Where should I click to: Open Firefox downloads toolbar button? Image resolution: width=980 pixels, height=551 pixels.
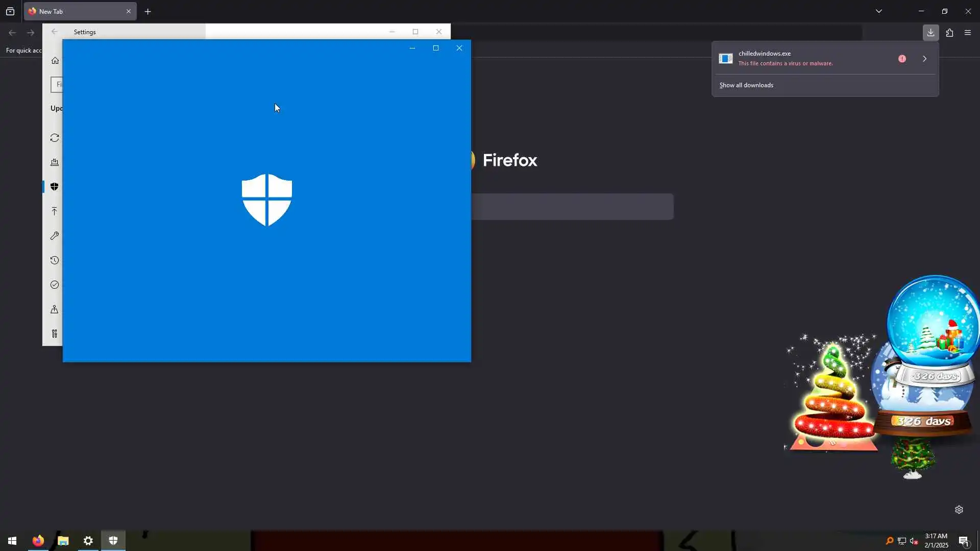pyautogui.click(x=930, y=33)
